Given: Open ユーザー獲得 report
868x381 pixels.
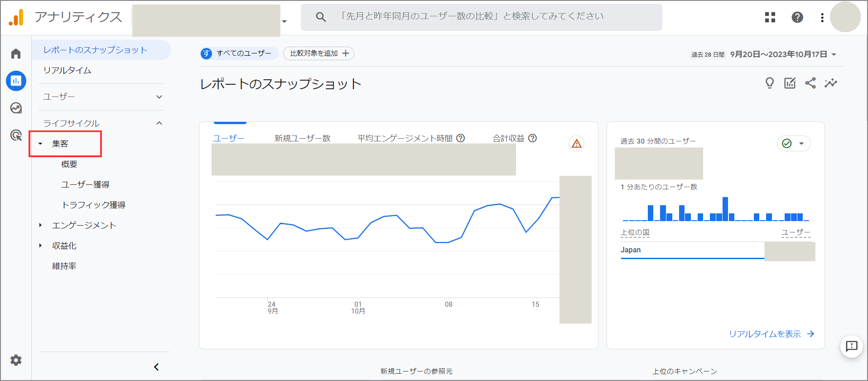Looking at the screenshot, I should [85, 184].
